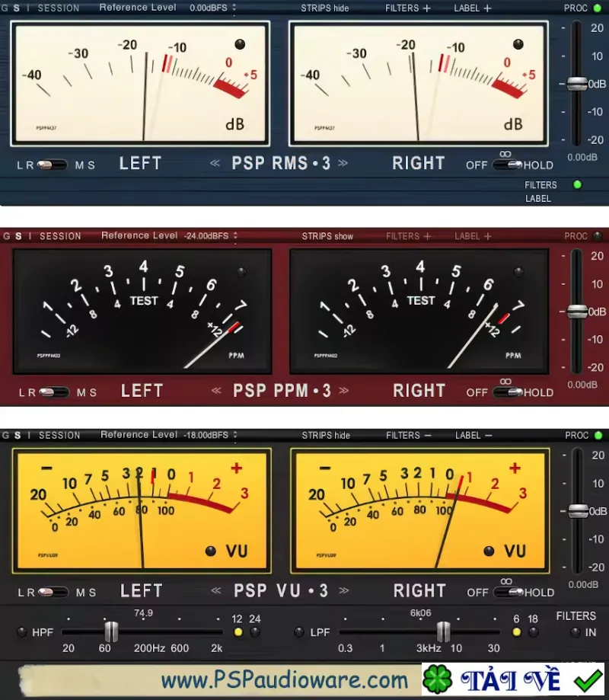The height and width of the screenshot is (700, 609).
Task: Open Reference Level -24.00dBFS stepper in PPM
Action: (235, 235)
